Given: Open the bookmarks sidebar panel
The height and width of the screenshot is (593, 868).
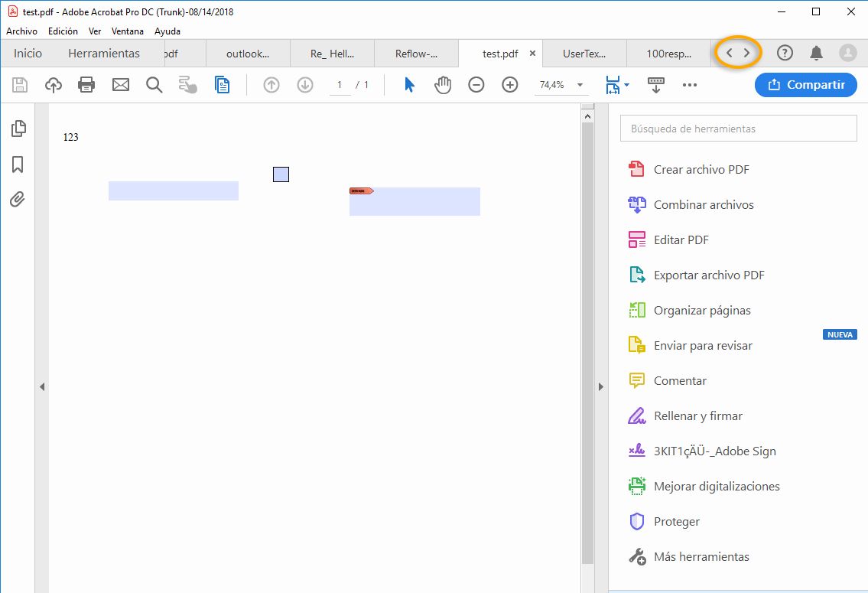Looking at the screenshot, I should pos(18,164).
